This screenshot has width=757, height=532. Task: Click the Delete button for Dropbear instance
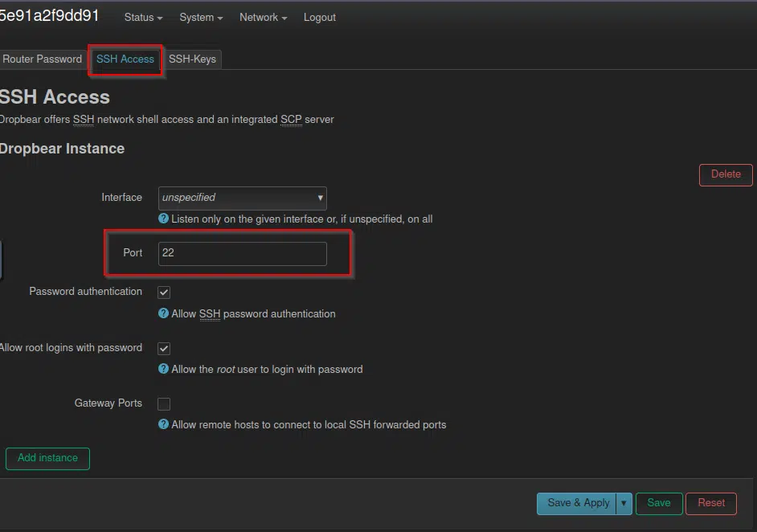(x=726, y=174)
